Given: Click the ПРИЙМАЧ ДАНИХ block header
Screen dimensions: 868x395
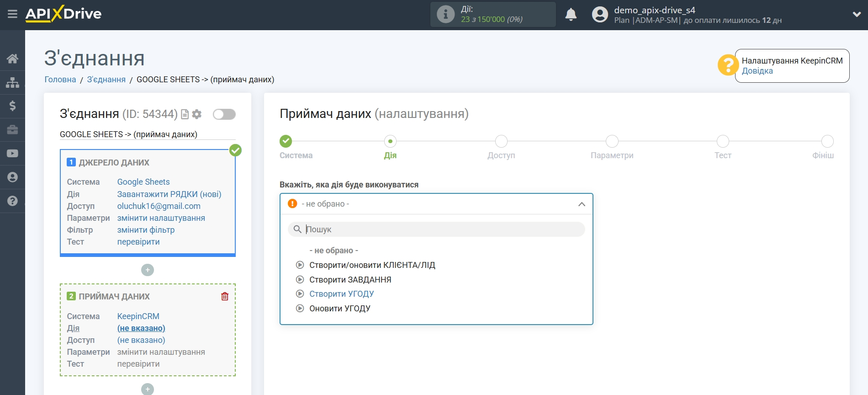Looking at the screenshot, I should [x=114, y=297].
